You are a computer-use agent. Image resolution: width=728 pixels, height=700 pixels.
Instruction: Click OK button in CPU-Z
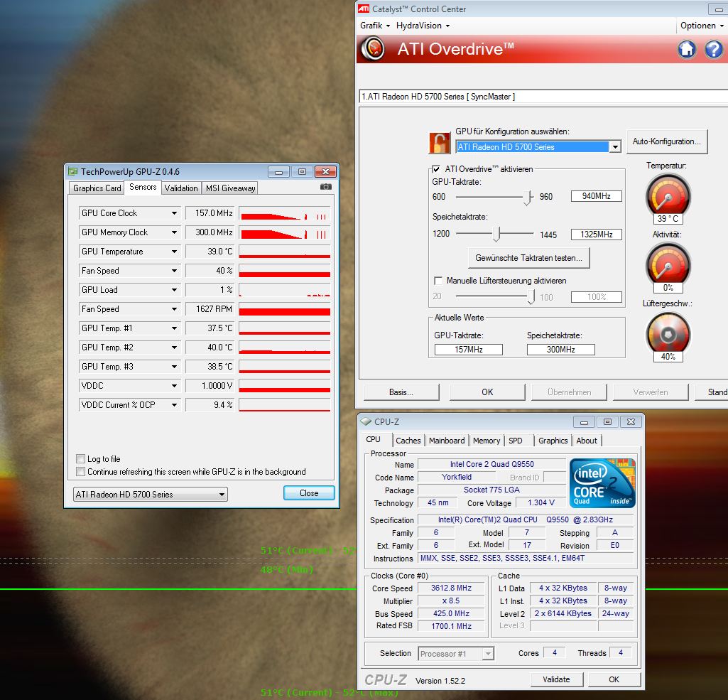coord(614,679)
